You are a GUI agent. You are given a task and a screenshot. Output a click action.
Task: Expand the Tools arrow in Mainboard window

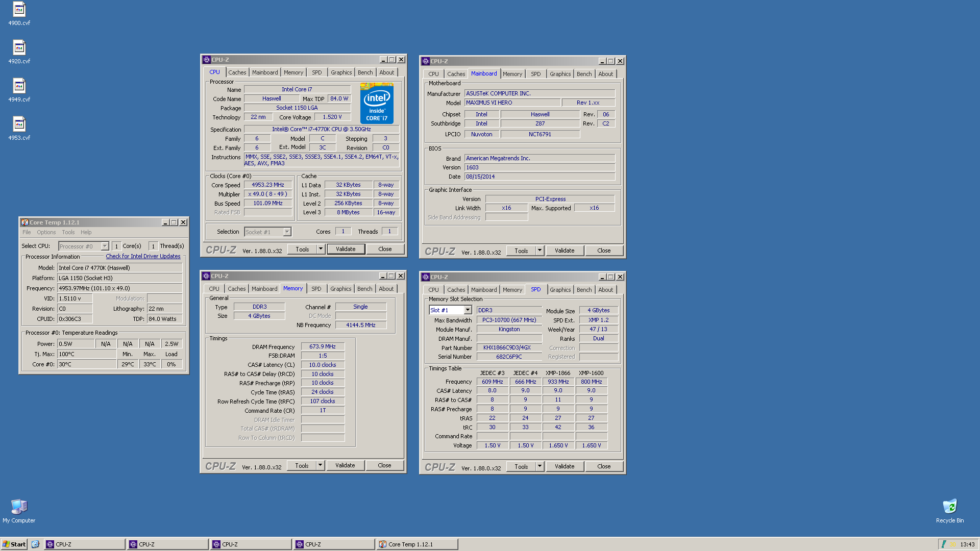point(540,251)
